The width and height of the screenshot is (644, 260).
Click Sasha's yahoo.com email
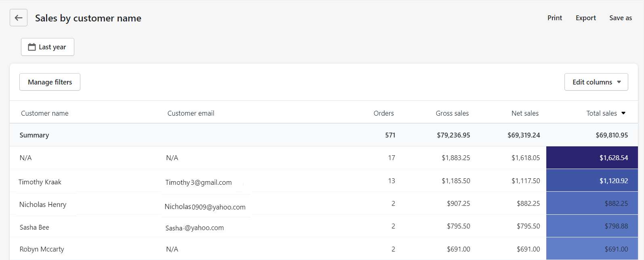195,228
